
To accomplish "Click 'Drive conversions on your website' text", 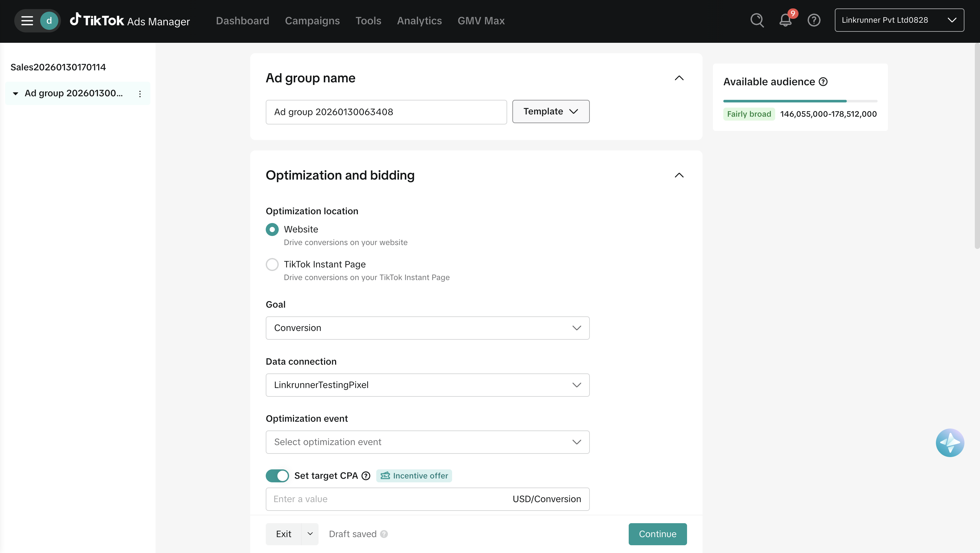I will coord(345,242).
